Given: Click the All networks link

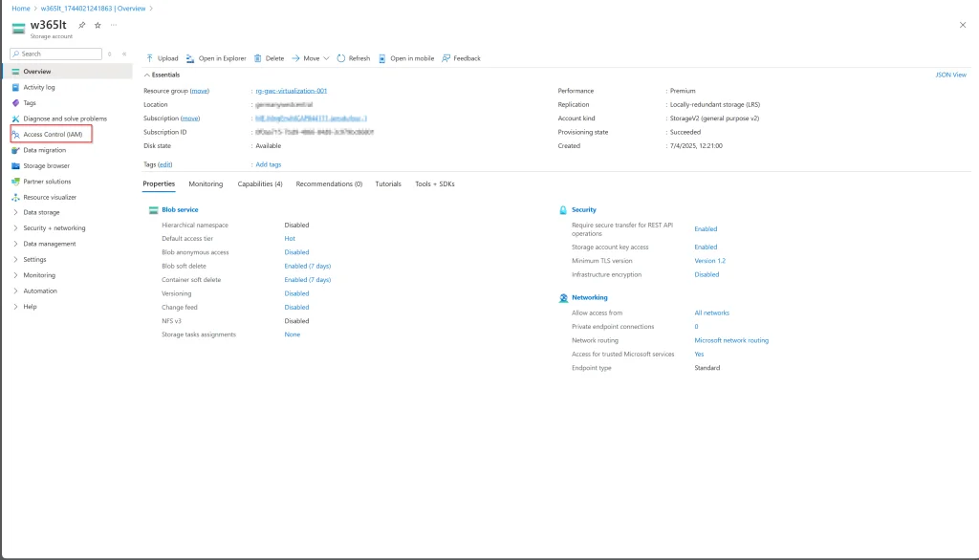Looking at the screenshot, I should (711, 312).
